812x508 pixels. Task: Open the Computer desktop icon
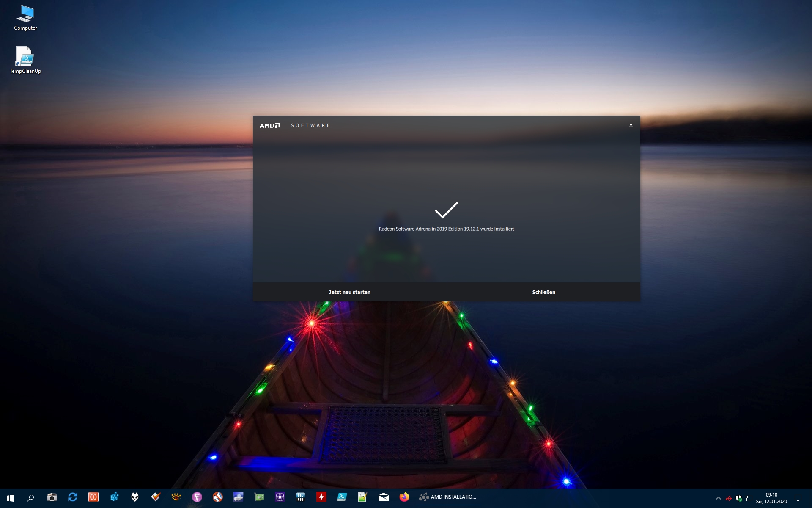25,18
